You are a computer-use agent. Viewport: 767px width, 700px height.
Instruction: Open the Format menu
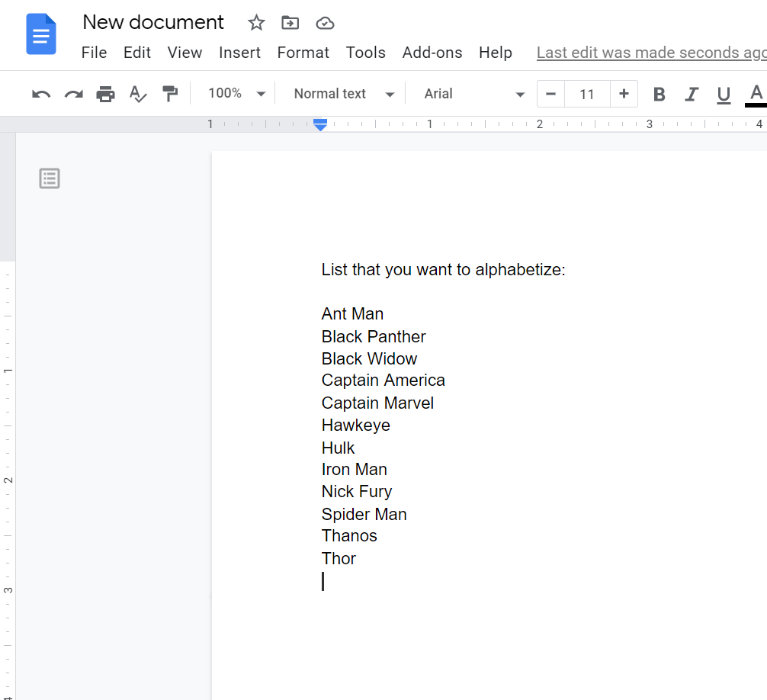(x=303, y=53)
